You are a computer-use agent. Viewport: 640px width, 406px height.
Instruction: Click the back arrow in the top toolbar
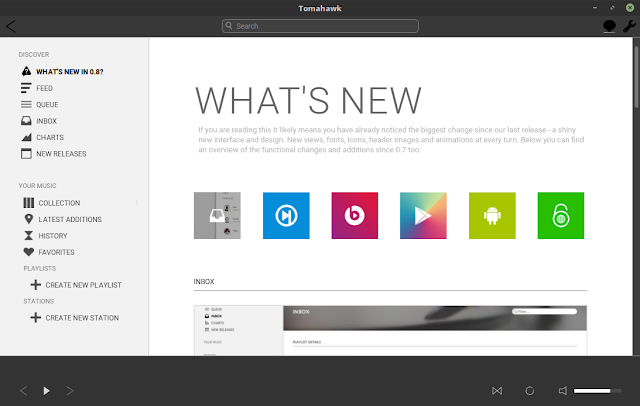coord(11,26)
